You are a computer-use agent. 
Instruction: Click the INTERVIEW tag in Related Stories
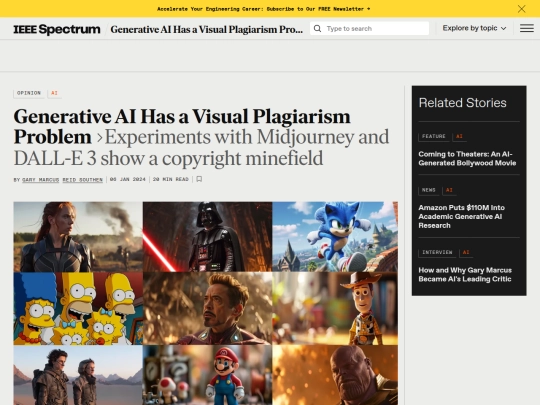coord(437,252)
